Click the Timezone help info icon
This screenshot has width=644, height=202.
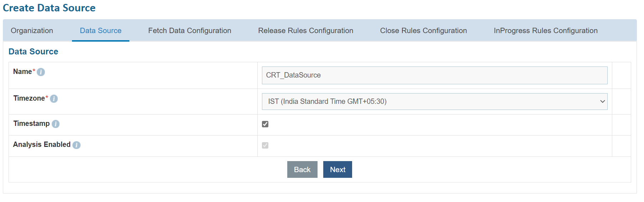click(x=54, y=99)
